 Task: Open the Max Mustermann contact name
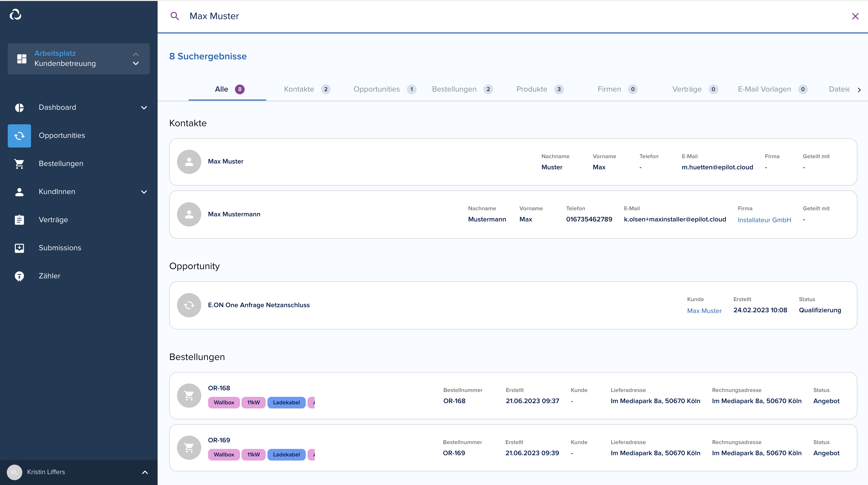click(234, 214)
